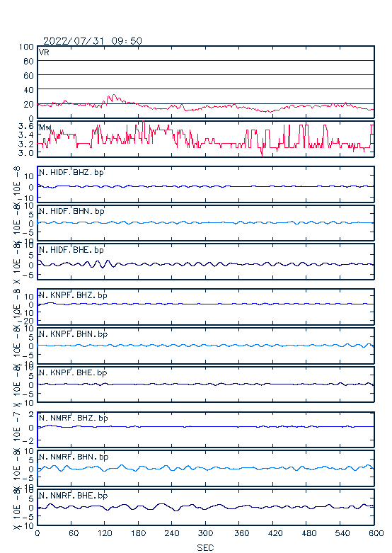
Task: Click the 120 tick on the SEC axis
Action: point(105,533)
